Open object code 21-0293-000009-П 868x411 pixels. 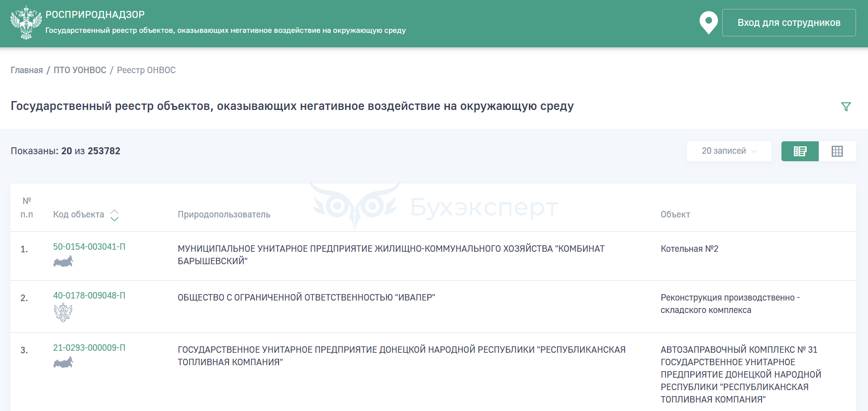click(x=89, y=348)
